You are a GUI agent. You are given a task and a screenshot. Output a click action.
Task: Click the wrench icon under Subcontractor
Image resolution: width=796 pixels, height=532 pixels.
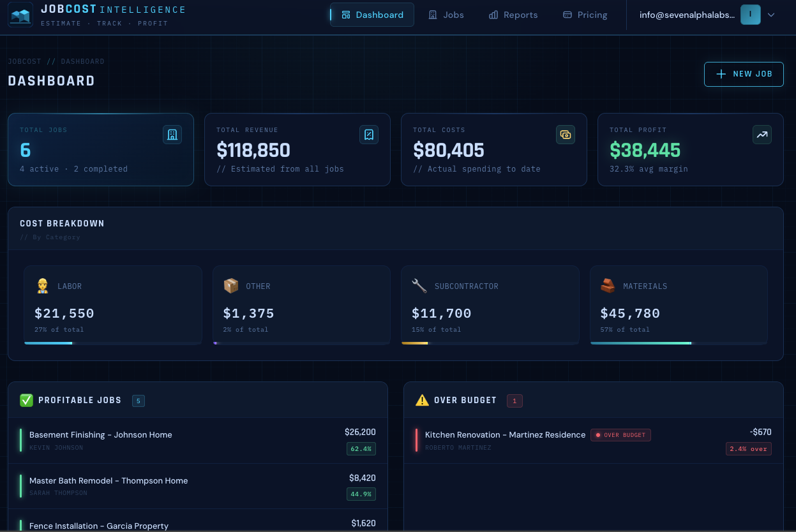(419, 286)
